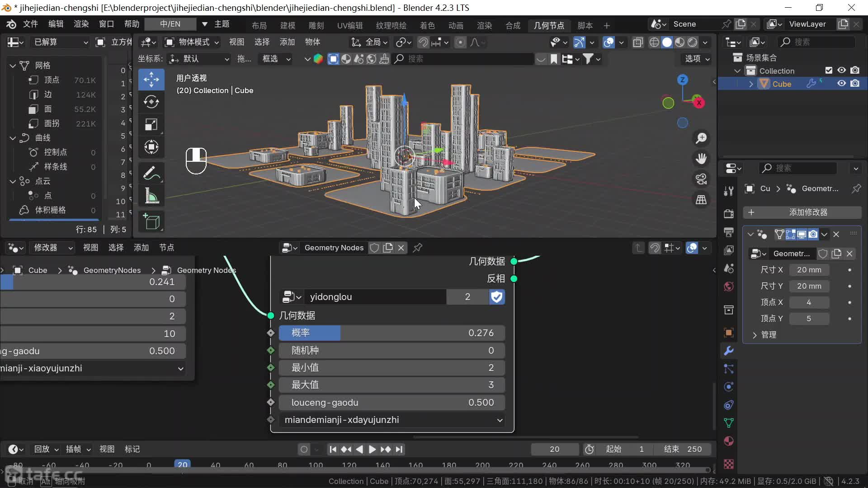
Task: Open the miandemianji-xdayujunzhi dropdown
Action: point(392,420)
